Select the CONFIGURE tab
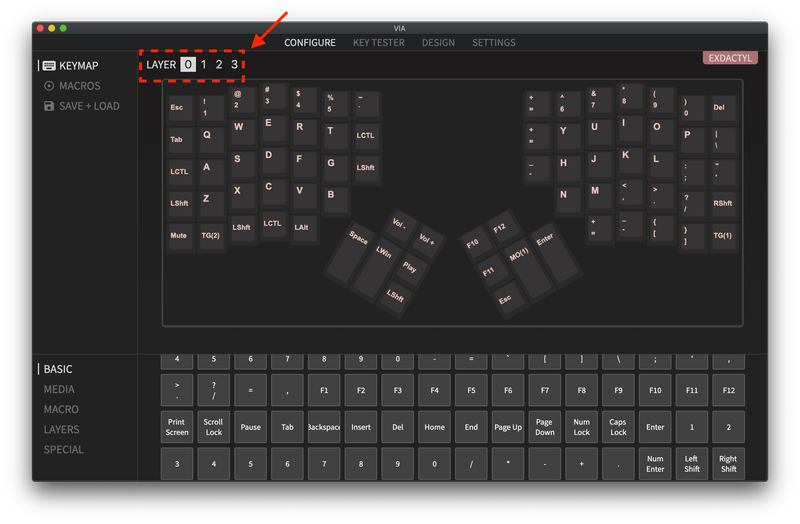The width and height of the screenshot is (800, 524). click(310, 43)
